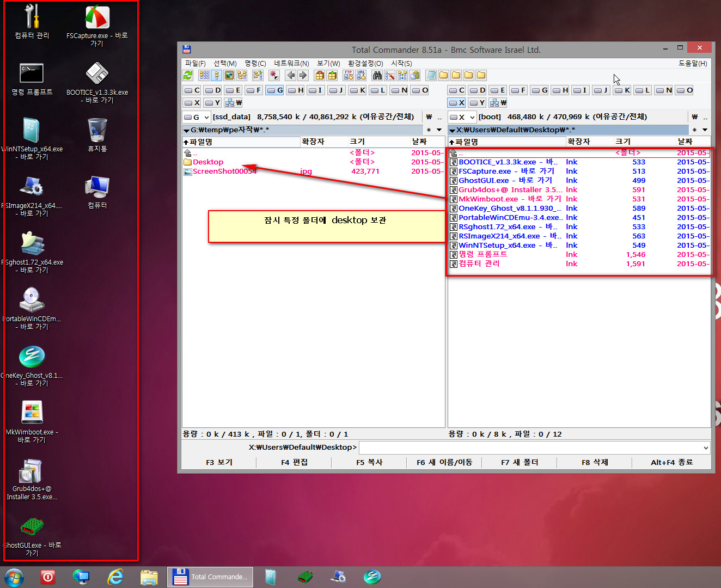This screenshot has width=721, height=588.
Task: Open file search with binoculars icon
Action: click(377, 75)
